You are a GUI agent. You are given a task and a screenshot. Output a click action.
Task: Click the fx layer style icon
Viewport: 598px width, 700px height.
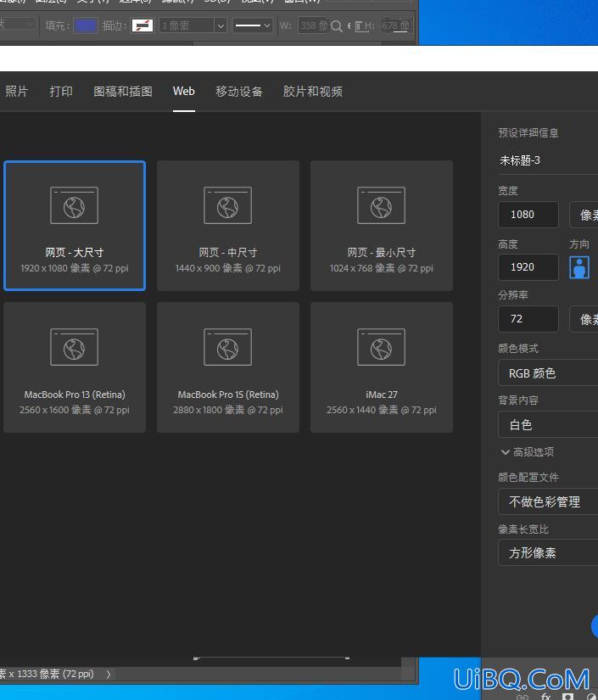tap(545, 696)
